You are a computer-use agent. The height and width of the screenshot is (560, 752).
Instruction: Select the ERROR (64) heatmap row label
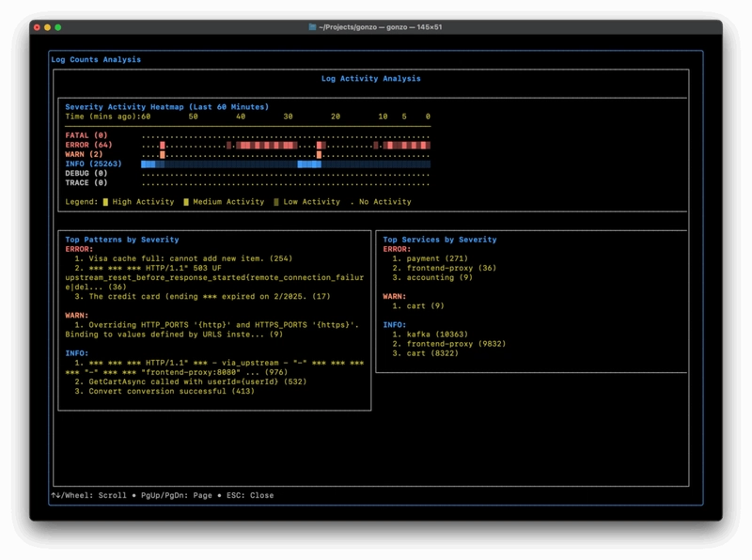[x=88, y=145]
